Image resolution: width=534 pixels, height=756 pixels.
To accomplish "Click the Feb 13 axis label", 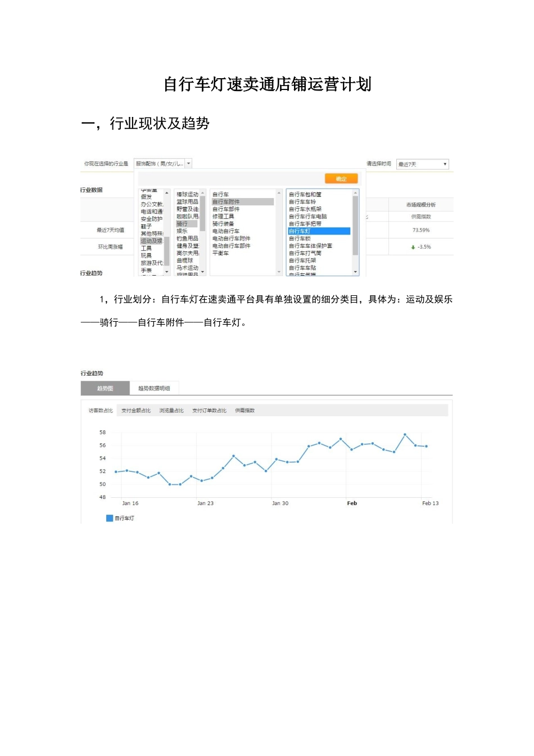I will point(431,503).
